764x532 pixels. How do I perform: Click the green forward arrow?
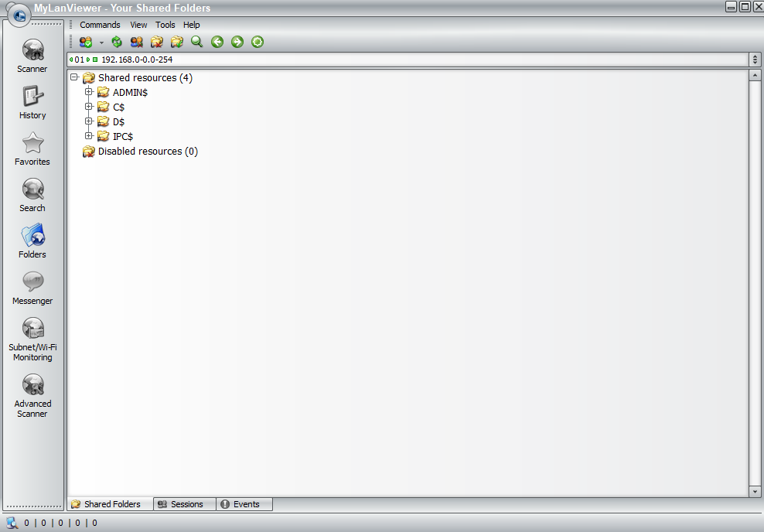[237, 42]
